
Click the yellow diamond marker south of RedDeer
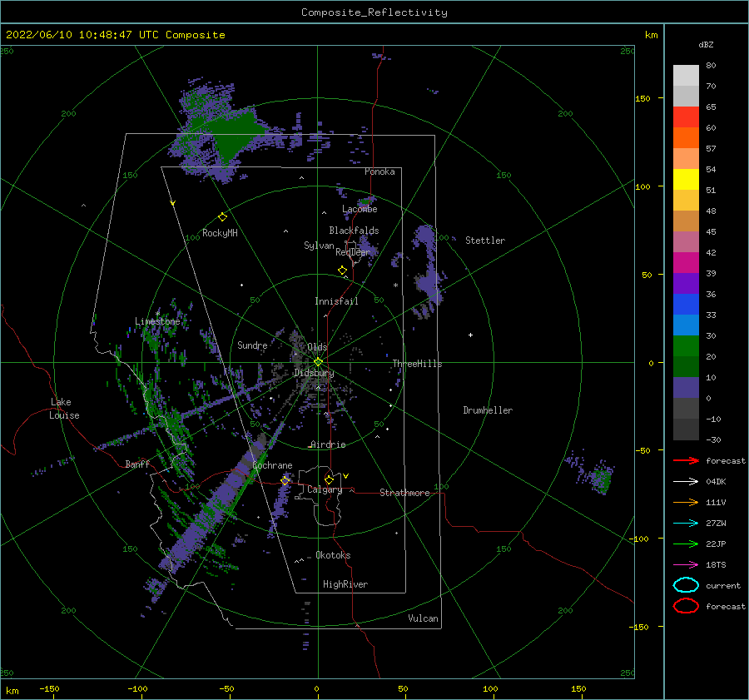pos(342,270)
